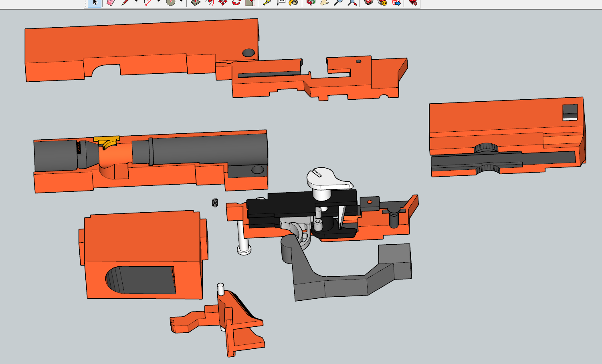This screenshot has height=364, width=602.
Task: Activate the Line pencil tool
Action: (125, 2)
